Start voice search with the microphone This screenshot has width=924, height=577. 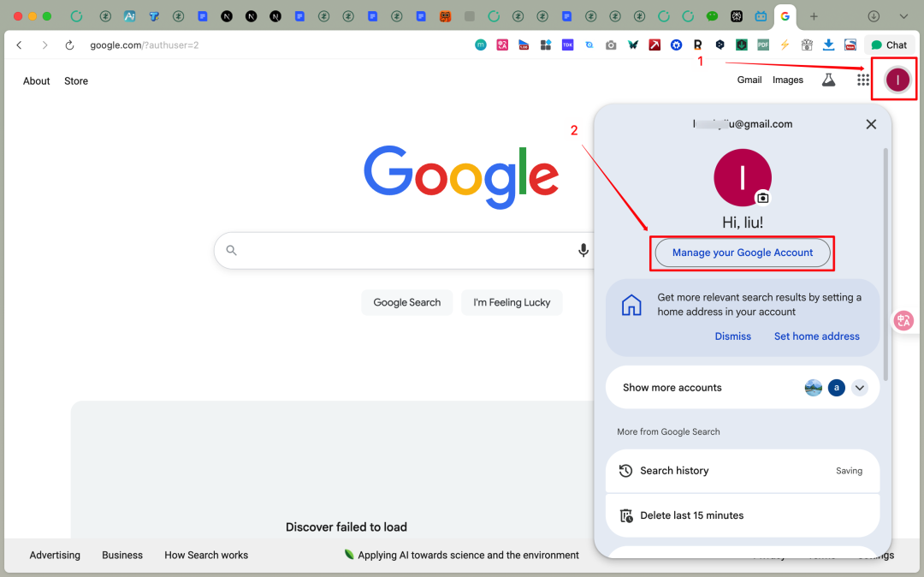[x=583, y=251]
